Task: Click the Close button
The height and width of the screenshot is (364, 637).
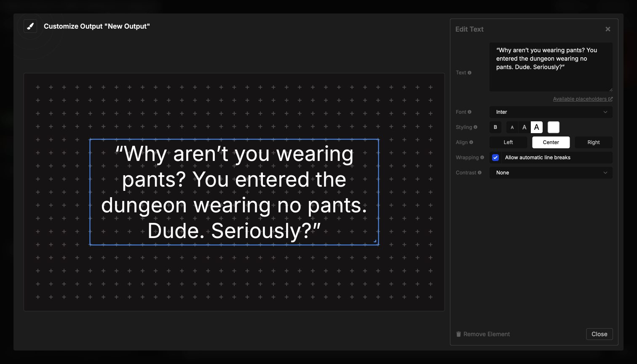Action: pos(599,334)
